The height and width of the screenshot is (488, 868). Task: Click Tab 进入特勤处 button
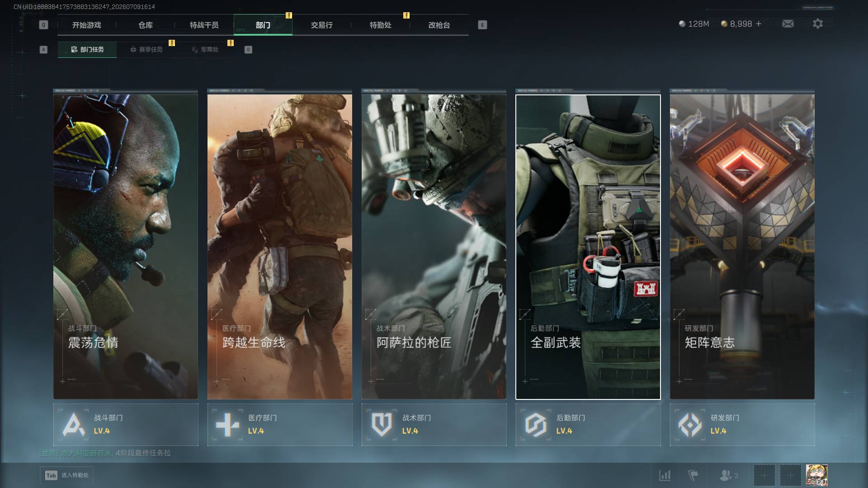[x=66, y=475]
